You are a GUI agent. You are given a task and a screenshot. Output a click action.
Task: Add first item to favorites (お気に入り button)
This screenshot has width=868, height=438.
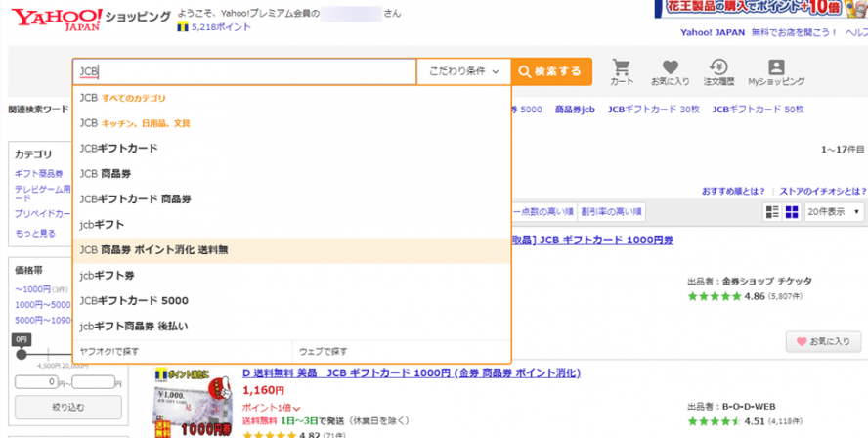(x=823, y=342)
